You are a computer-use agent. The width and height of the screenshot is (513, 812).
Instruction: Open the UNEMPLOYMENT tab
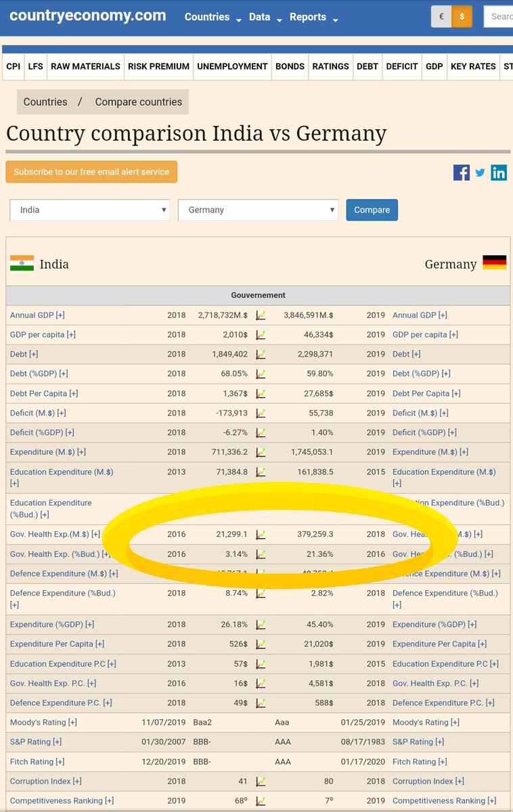pos(232,66)
